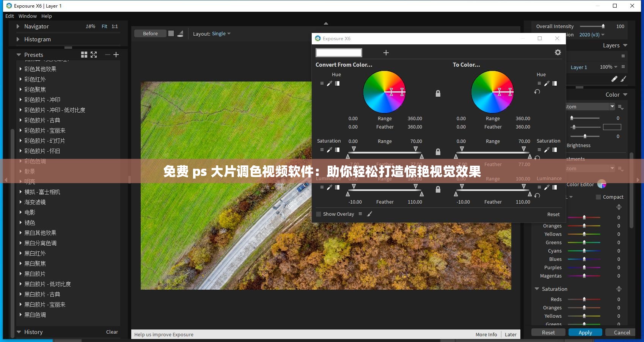
Task: Toggle the Compact checkbox in right panel
Action: tap(598, 197)
